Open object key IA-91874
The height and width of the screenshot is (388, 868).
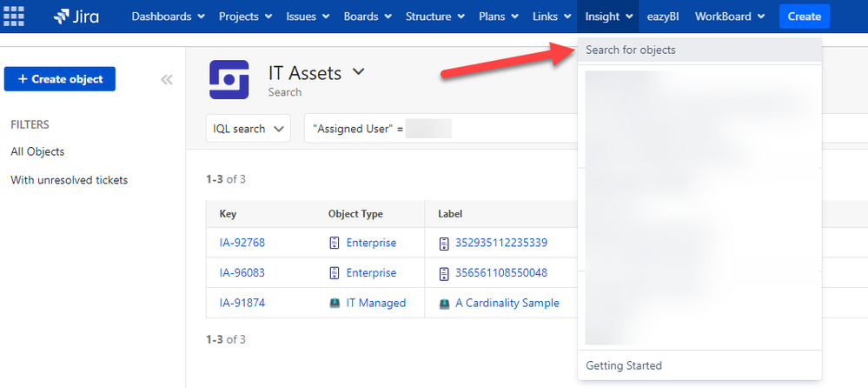(242, 303)
